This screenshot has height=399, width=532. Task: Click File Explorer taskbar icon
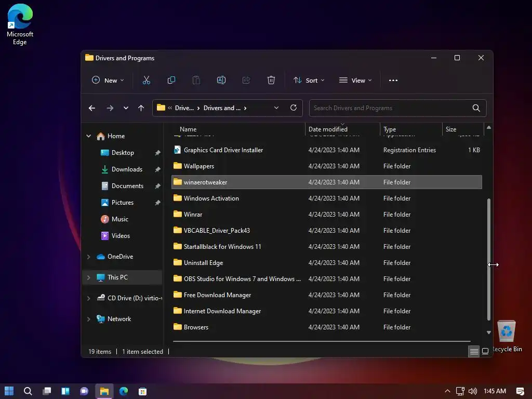pyautogui.click(x=104, y=391)
